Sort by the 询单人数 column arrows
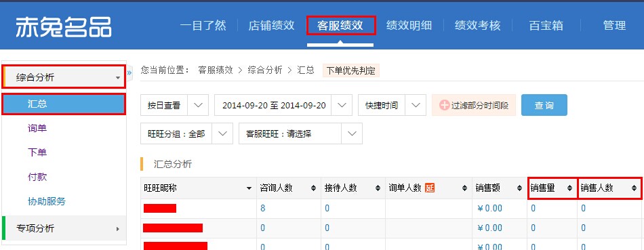Viewport: 644px width, 250px height. pyautogui.click(x=464, y=188)
